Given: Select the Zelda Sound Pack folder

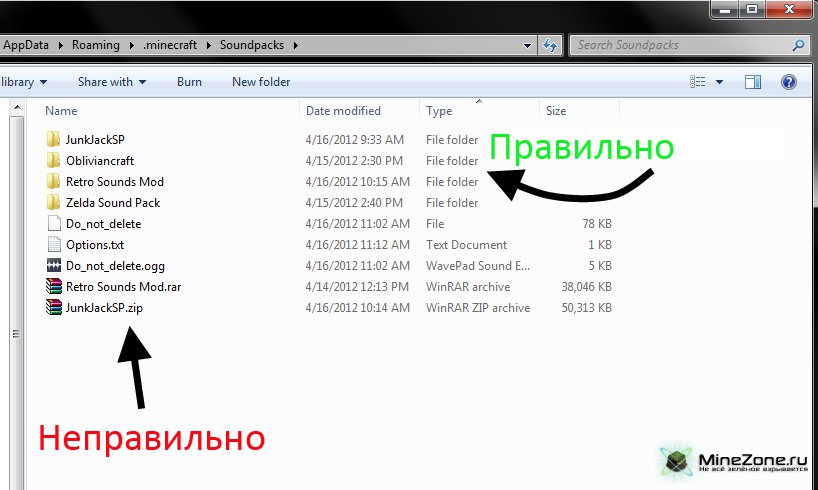Looking at the screenshot, I should tap(112, 203).
